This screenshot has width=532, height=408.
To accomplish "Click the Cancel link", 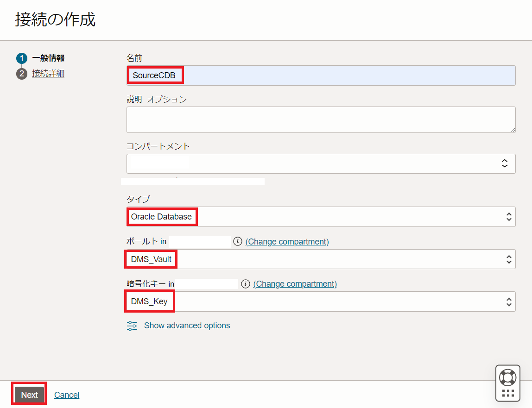I will [67, 395].
